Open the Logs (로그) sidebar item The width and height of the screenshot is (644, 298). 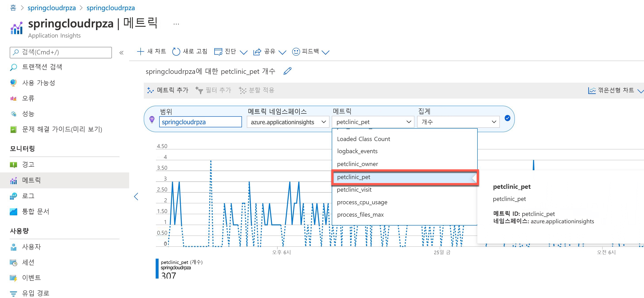click(x=28, y=196)
